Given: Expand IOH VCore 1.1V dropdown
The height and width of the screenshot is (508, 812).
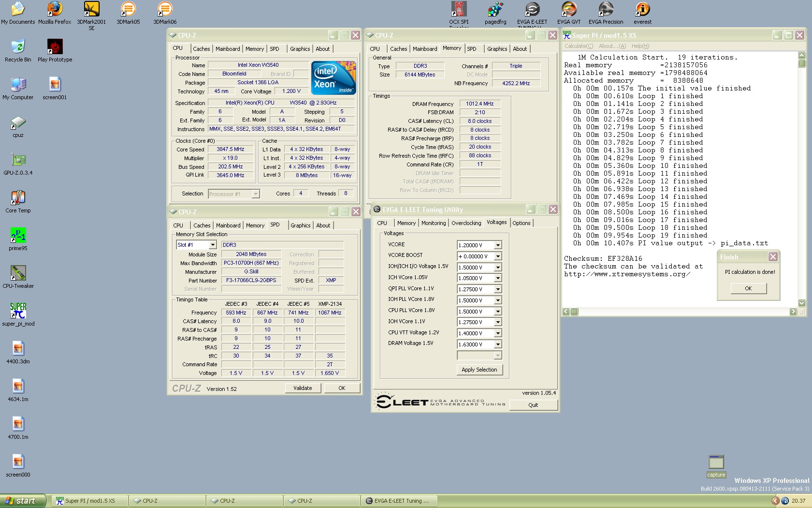Looking at the screenshot, I should tap(498, 322).
